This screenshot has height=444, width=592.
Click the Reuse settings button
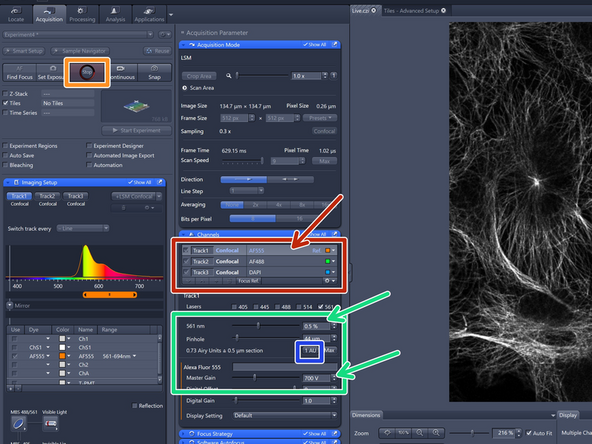click(x=157, y=51)
